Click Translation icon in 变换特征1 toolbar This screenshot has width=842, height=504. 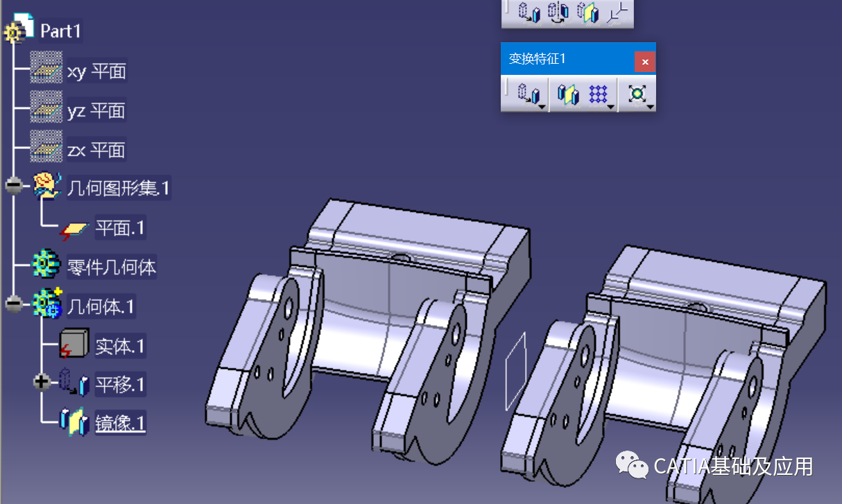pyautogui.click(x=529, y=94)
